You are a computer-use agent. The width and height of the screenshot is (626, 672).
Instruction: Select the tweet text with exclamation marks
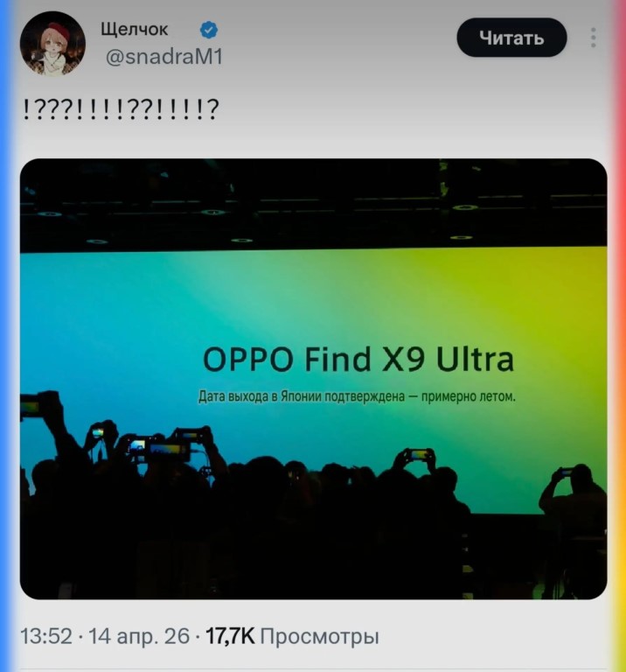coord(121,108)
